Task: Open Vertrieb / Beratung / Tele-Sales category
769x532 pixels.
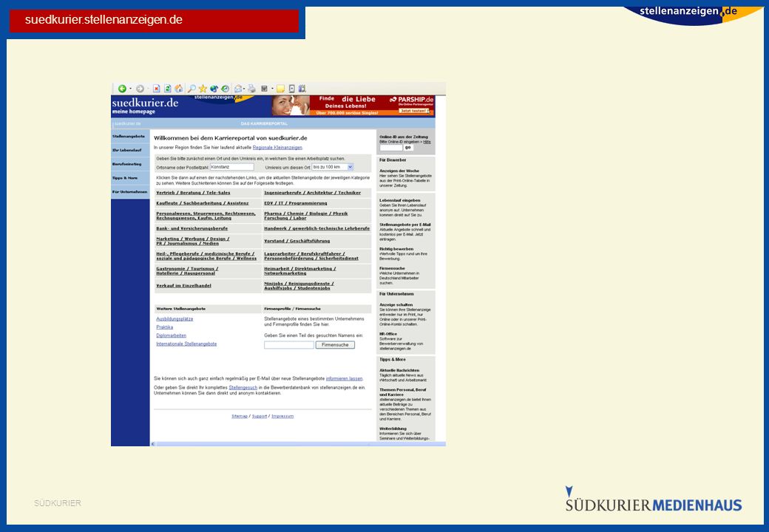Action: [193, 193]
